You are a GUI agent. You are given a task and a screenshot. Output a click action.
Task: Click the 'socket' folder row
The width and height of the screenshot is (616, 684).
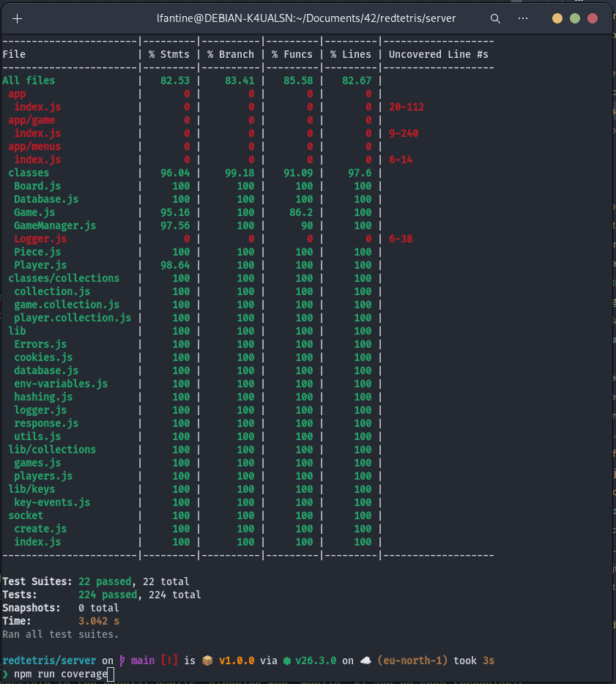pyautogui.click(x=26, y=516)
